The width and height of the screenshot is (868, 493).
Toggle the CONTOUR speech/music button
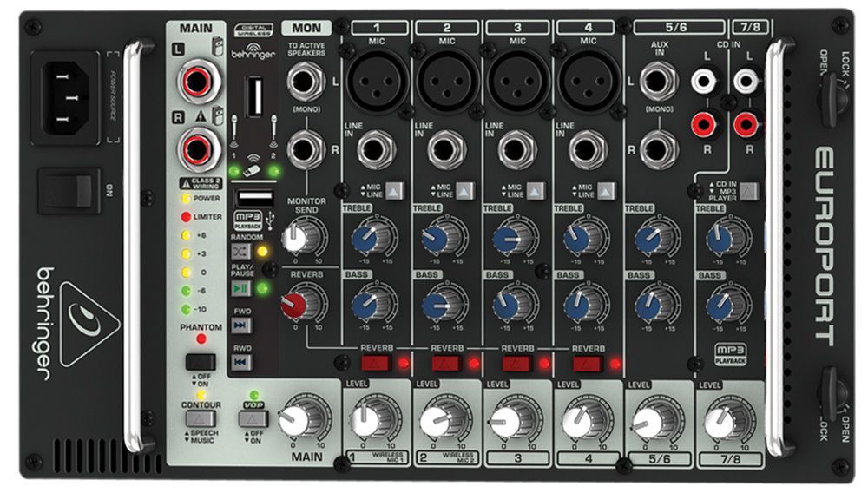pyautogui.click(x=201, y=419)
